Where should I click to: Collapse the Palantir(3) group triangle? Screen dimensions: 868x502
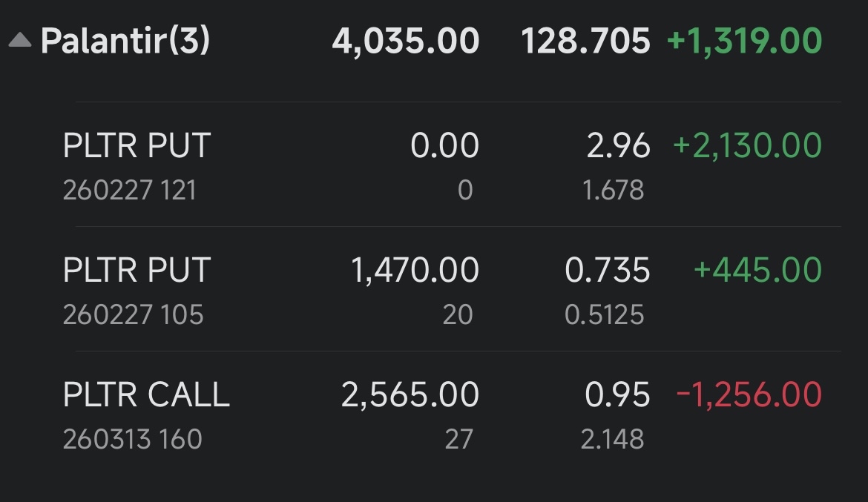(x=20, y=40)
